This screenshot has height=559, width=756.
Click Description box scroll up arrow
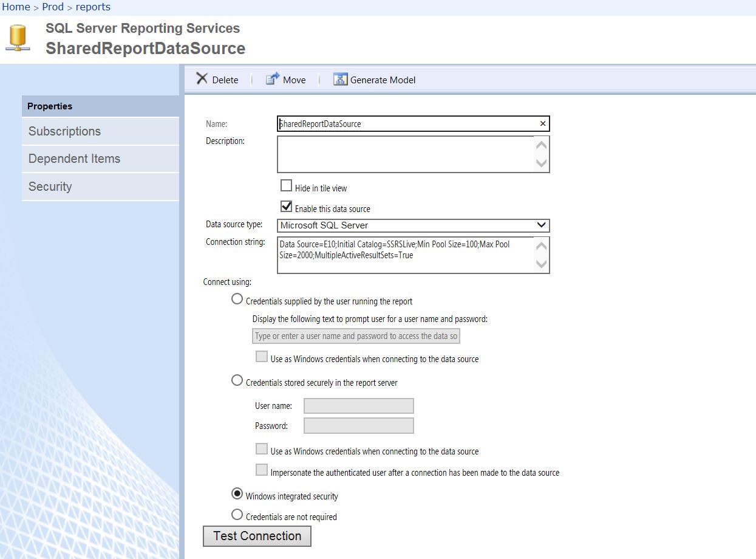pyautogui.click(x=542, y=145)
